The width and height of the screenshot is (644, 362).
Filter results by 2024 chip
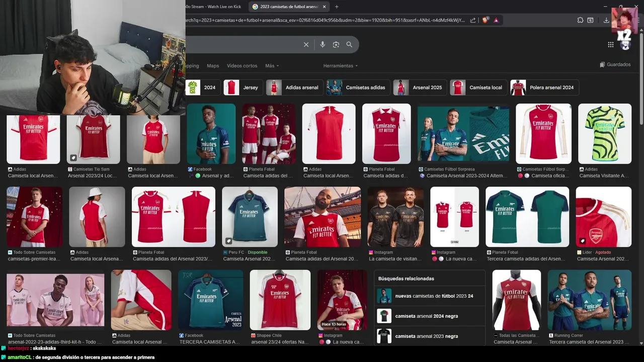(203, 87)
